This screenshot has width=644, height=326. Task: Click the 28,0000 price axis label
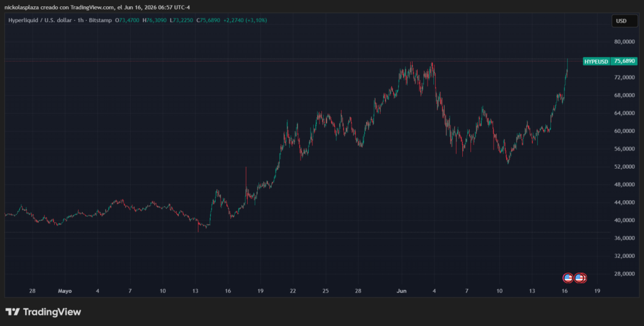tap(625, 274)
